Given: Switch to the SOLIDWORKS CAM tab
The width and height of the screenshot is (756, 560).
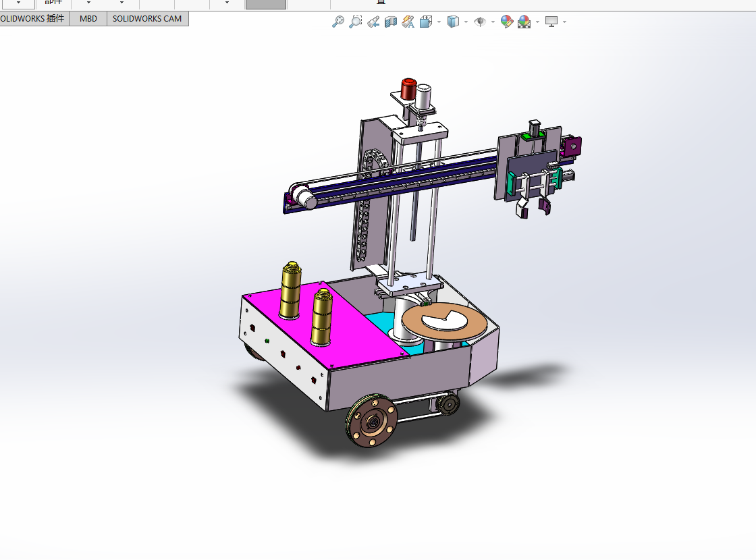Looking at the screenshot, I should tap(147, 19).
